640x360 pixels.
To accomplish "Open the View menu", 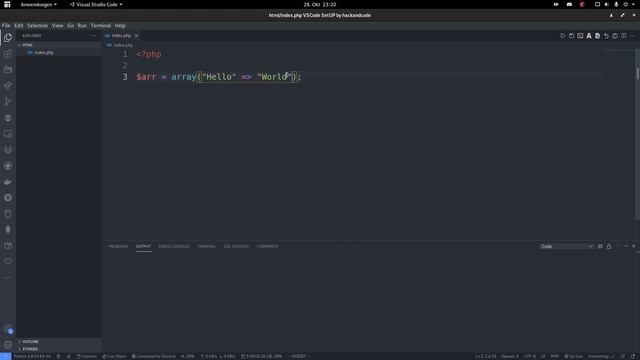I will [58, 25].
